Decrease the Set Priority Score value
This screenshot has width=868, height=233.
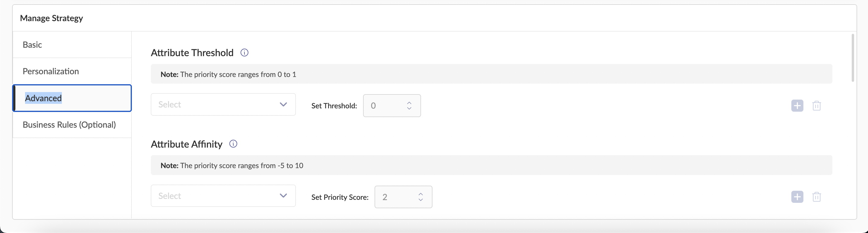click(x=420, y=199)
